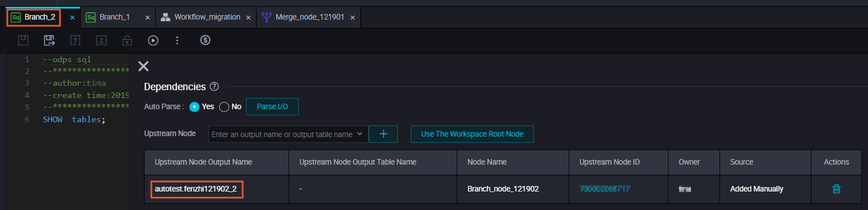Click the Save icon in toolbar
This screenshot has width=868, height=210.
click(x=23, y=40)
